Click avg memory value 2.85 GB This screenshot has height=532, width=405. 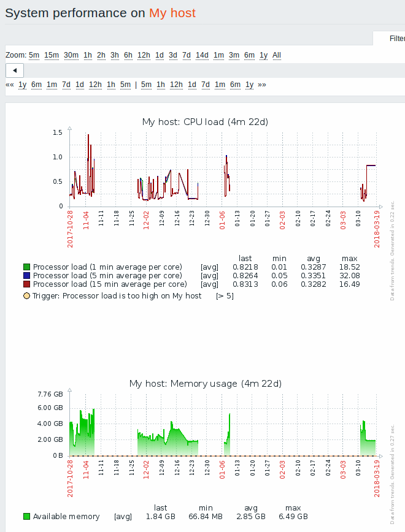pyautogui.click(x=251, y=517)
